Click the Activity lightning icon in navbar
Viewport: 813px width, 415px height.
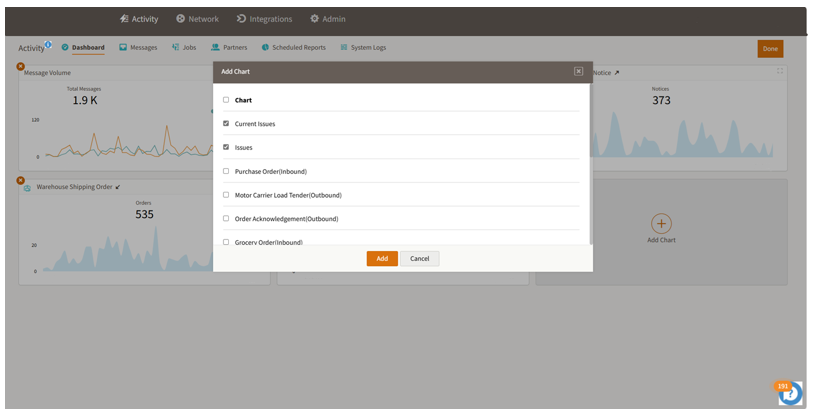coord(124,19)
